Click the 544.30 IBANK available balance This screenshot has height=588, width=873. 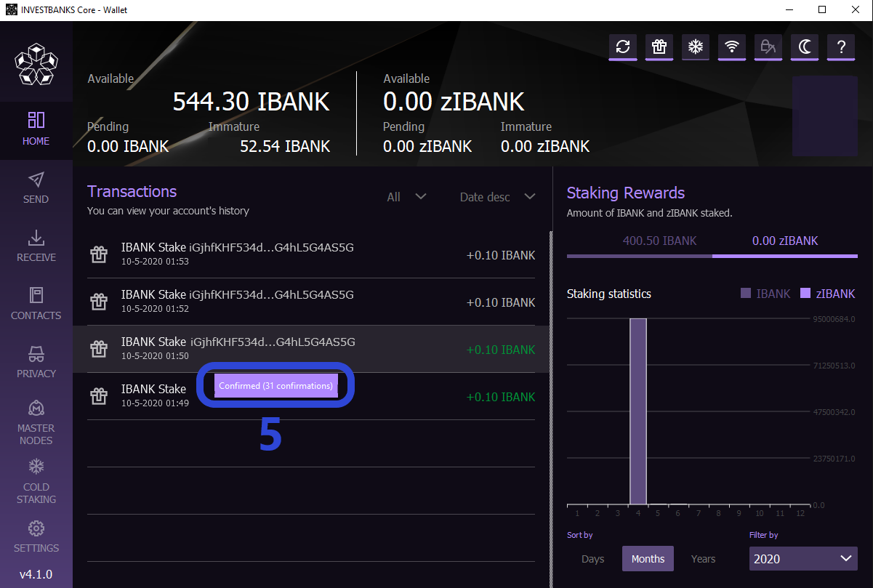coord(252,102)
